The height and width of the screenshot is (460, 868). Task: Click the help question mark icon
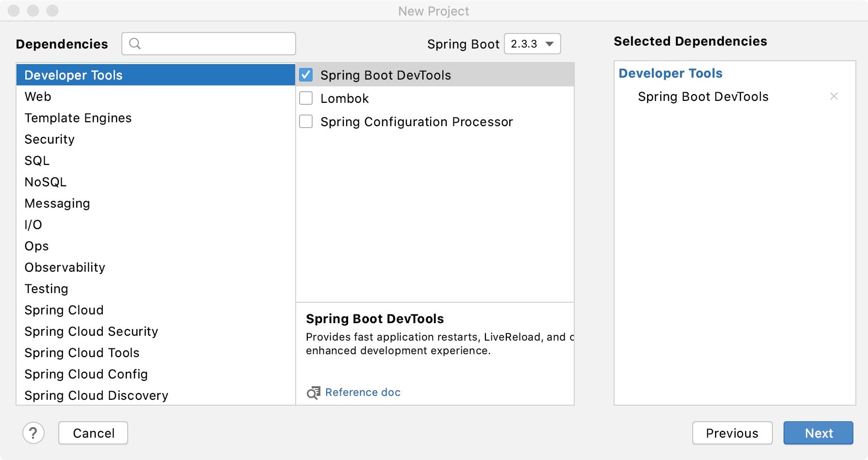coord(33,433)
